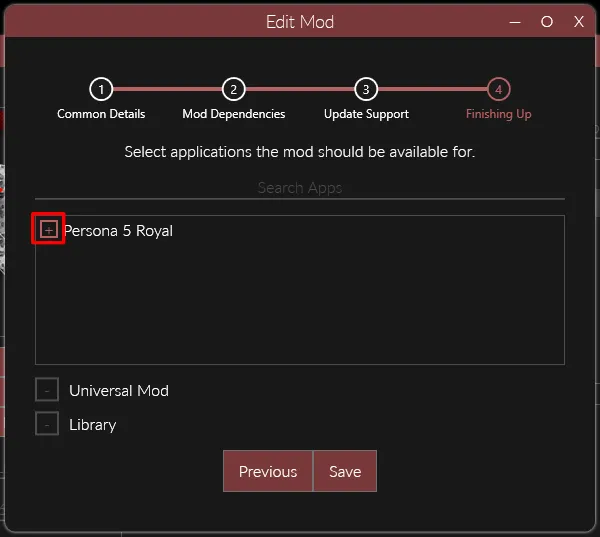Click the Search Apps input field
This screenshot has height=537, width=600.
tap(300, 188)
